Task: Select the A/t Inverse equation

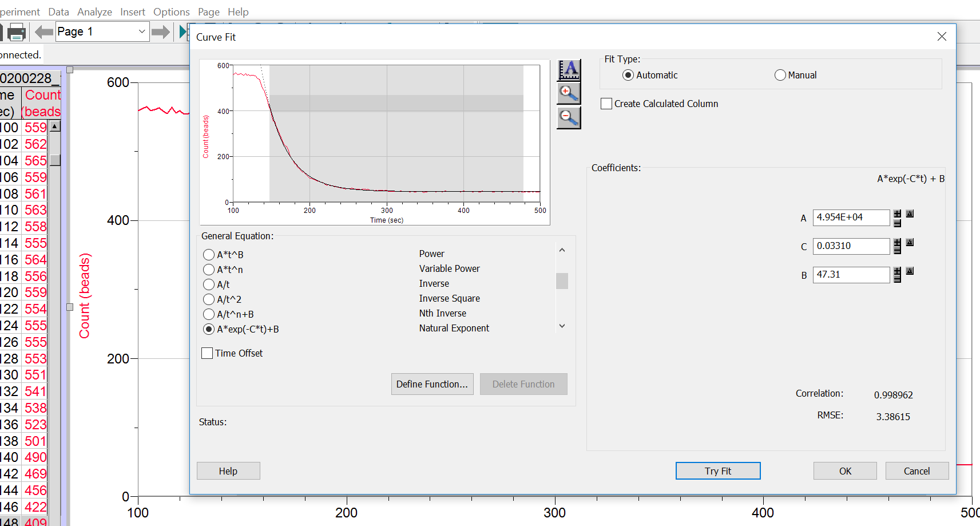Action: coord(209,284)
